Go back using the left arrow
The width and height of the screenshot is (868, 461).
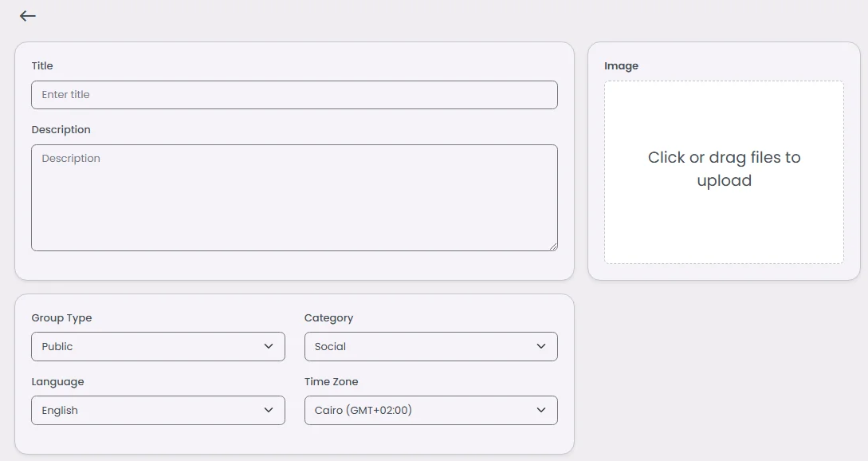(28, 16)
